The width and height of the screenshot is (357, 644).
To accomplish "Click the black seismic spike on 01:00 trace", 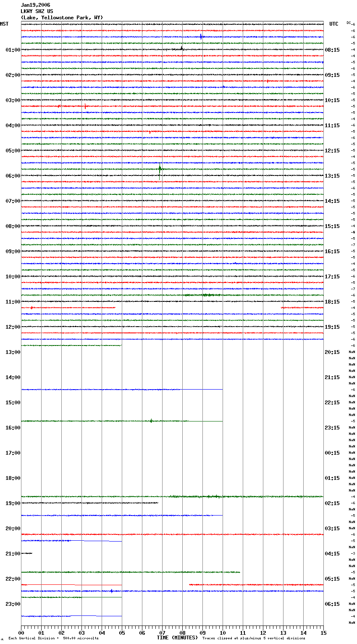I will [181, 48].
